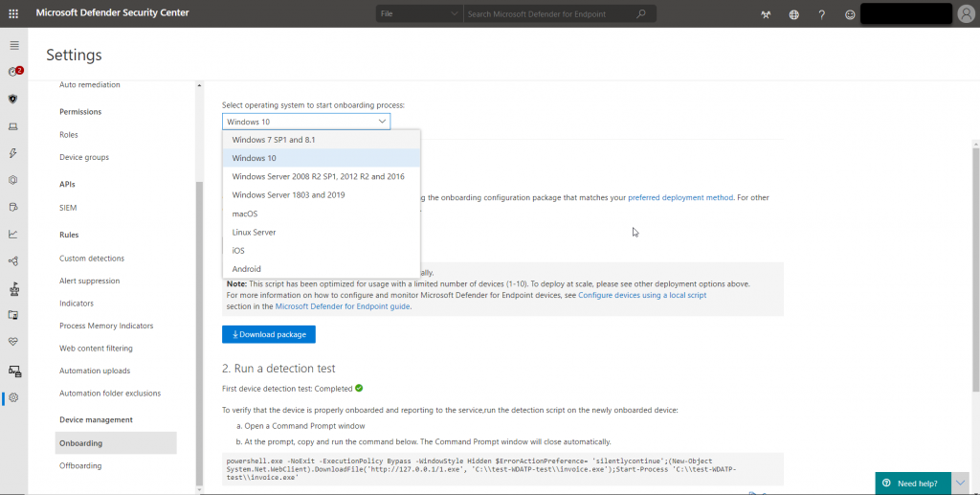Choose Windows Server 2008 R2 SP1 option

pos(322,176)
